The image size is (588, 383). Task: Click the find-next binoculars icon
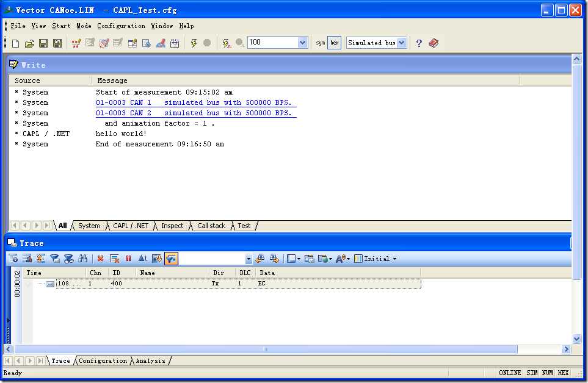[274, 259]
